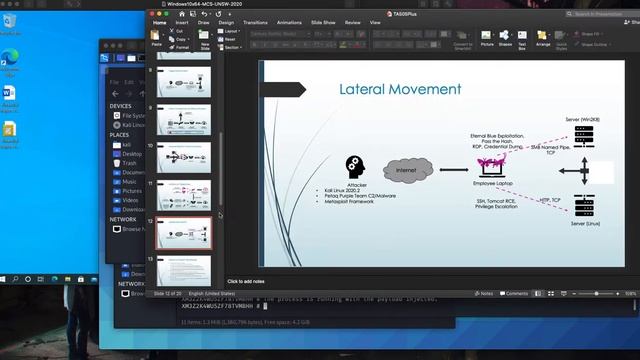Click the English (United States) language indicator
640x360 pixels.
point(211,293)
